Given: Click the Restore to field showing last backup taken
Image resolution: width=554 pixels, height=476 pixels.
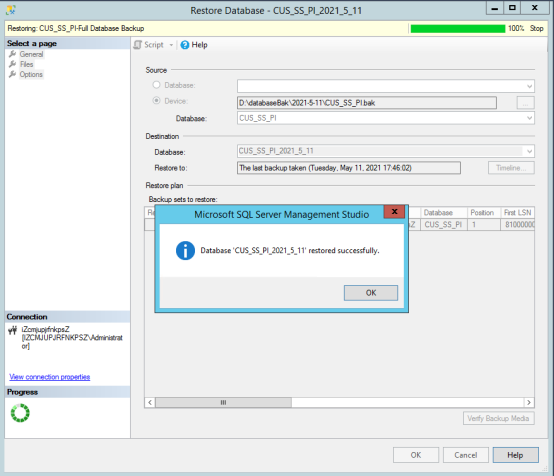Looking at the screenshot, I should [x=349, y=168].
